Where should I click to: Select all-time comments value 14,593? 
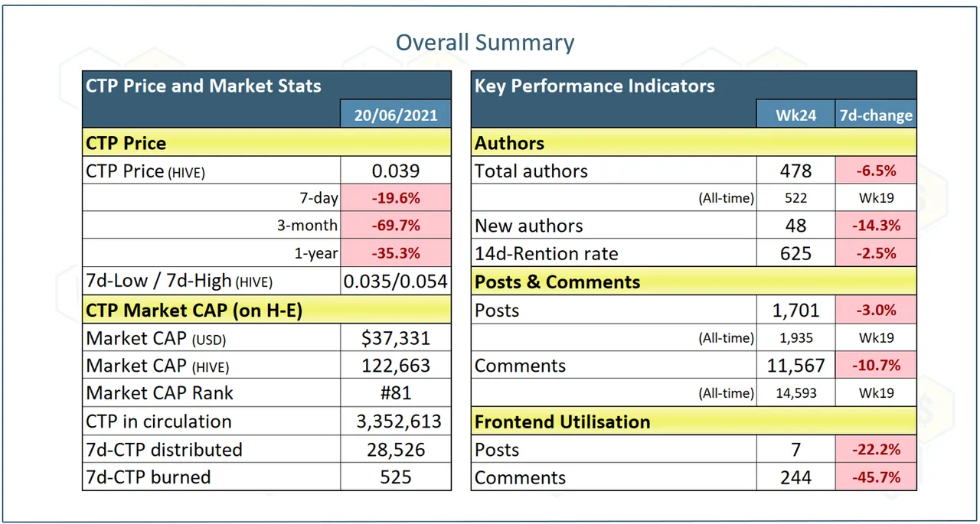point(795,393)
